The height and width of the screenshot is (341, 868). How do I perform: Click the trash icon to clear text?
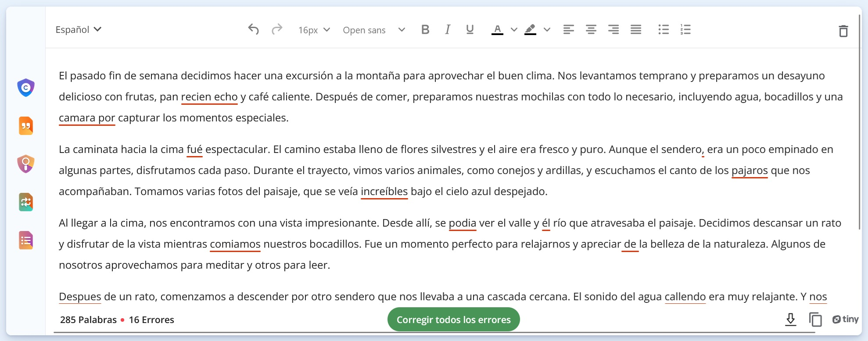click(x=843, y=31)
